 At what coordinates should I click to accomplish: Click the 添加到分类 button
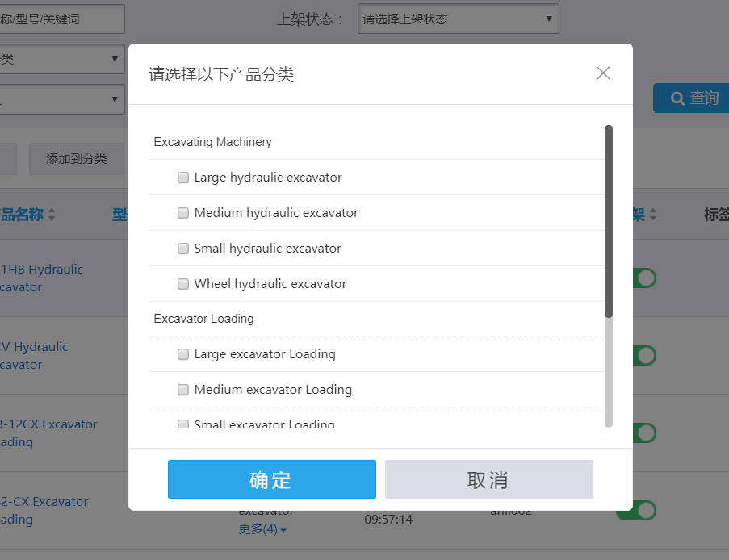pos(76,159)
